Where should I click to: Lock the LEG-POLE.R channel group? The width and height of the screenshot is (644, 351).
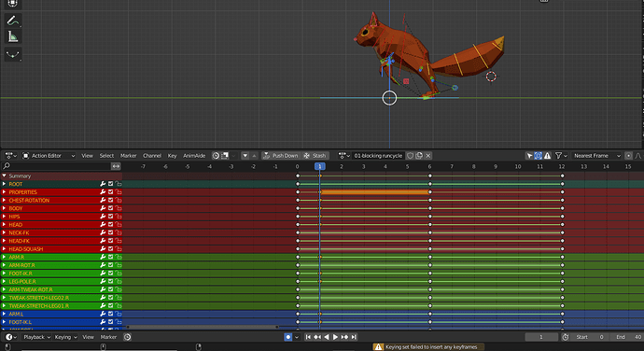pos(119,282)
